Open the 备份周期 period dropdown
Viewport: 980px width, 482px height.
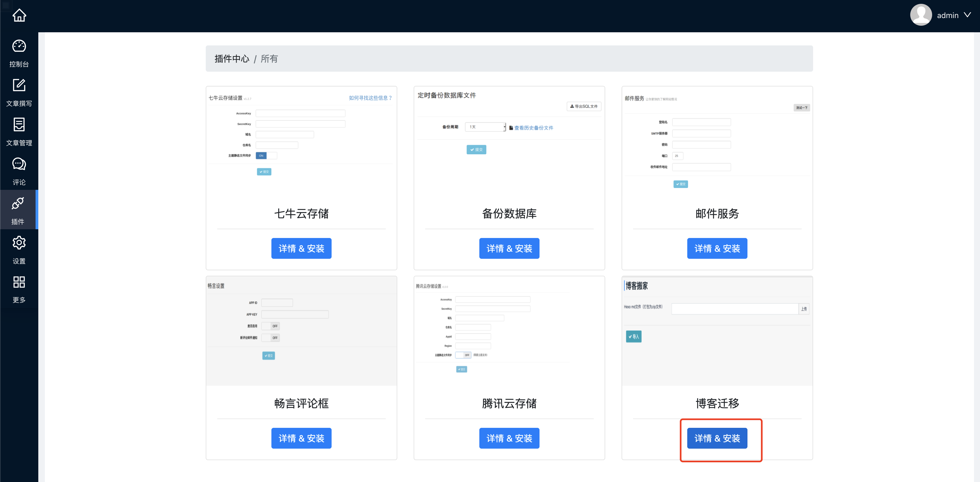pos(485,127)
